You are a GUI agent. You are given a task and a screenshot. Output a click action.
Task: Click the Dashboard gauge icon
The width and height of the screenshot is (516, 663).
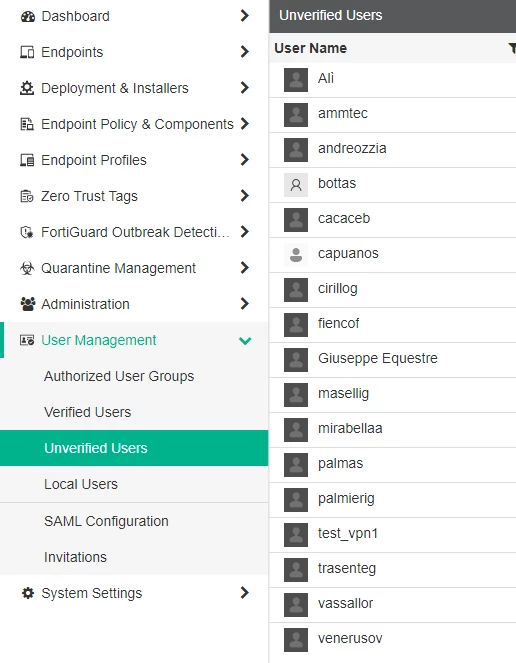click(x=27, y=16)
